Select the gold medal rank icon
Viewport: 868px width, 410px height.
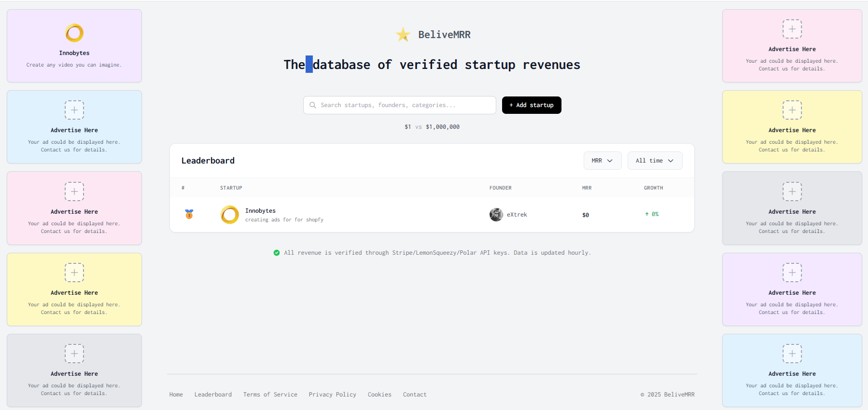tap(189, 214)
